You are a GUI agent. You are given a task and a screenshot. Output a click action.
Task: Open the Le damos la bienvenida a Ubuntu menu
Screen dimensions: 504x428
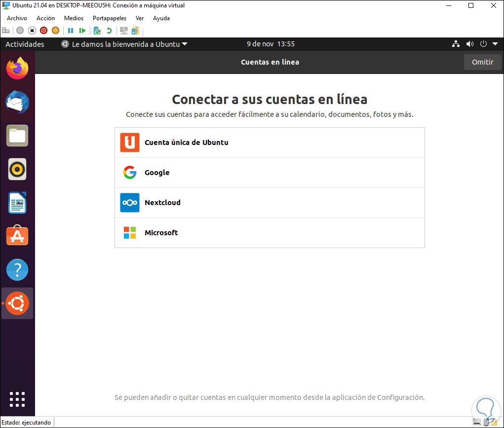tap(124, 44)
